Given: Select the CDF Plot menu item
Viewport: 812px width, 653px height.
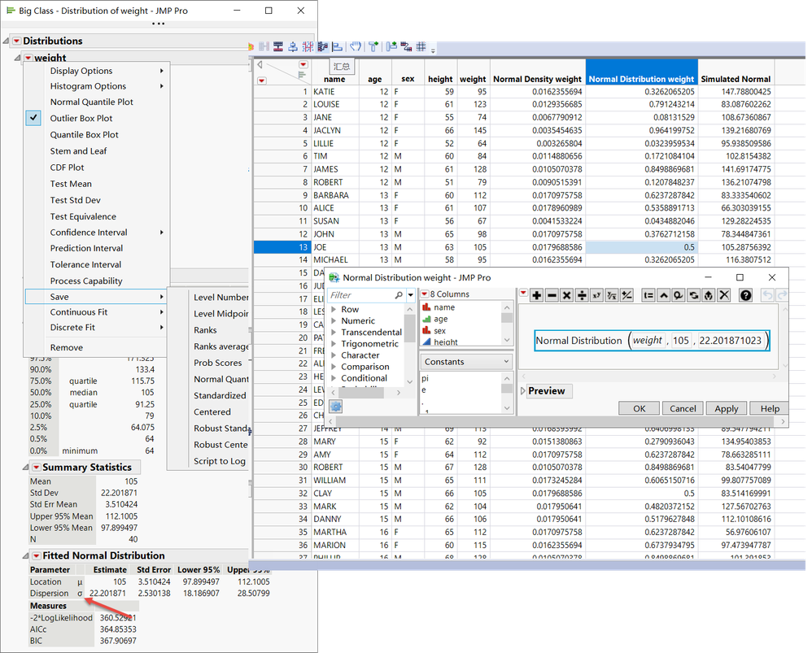Looking at the screenshot, I should 67,168.
